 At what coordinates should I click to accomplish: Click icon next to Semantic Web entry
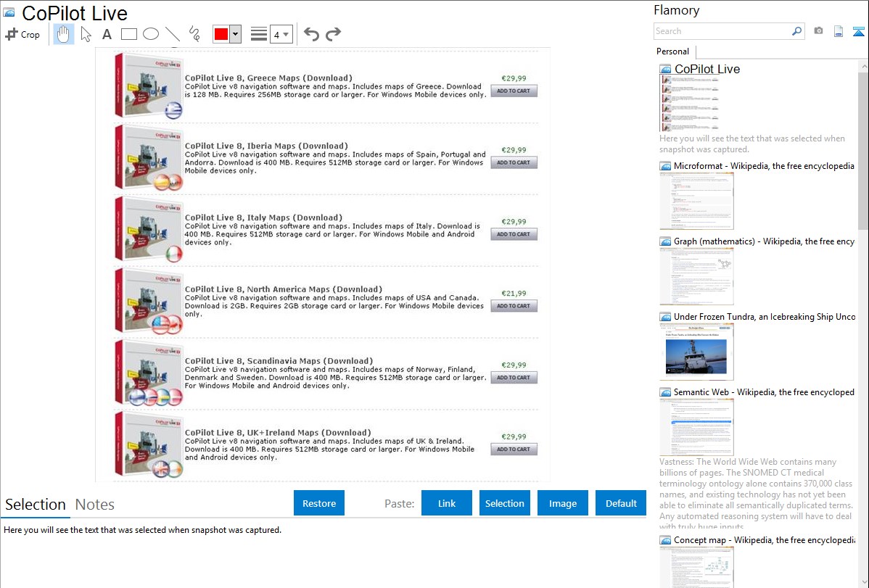pyautogui.click(x=665, y=392)
